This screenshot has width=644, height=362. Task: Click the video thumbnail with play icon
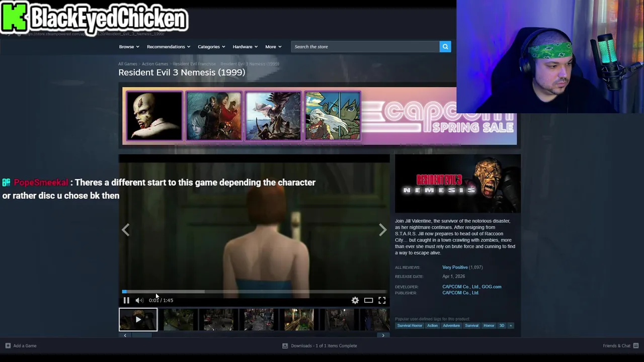138,319
